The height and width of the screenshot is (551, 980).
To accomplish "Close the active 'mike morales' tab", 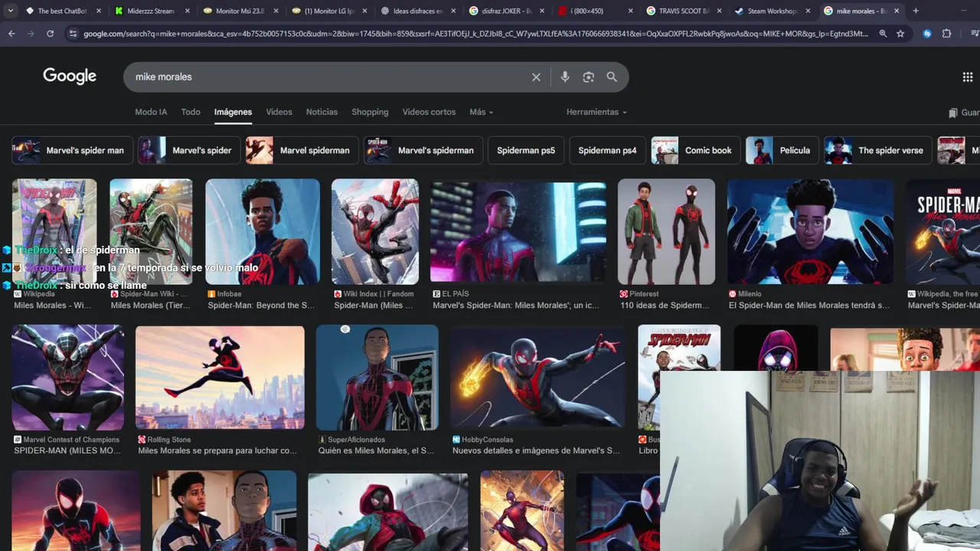I will [897, 11].
